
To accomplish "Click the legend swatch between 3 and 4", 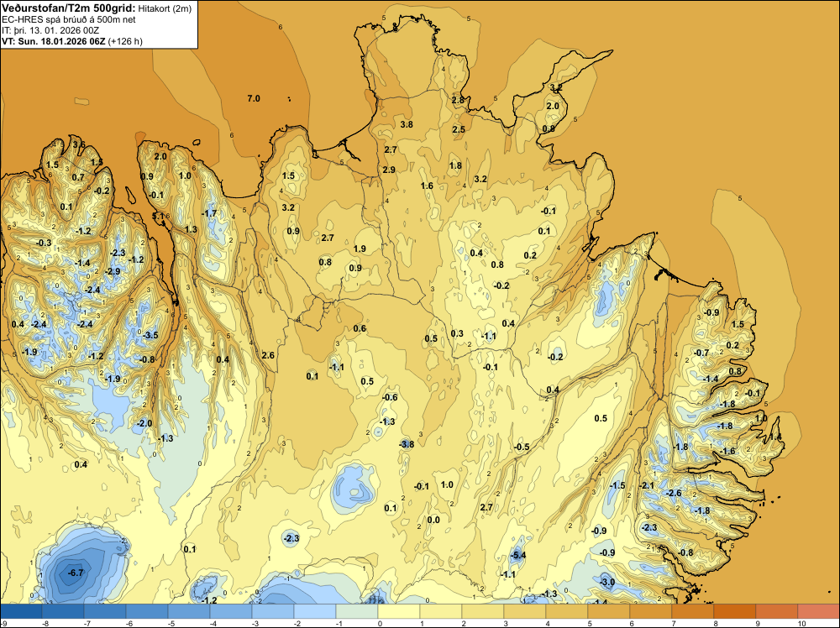I will tap(524, 611).
